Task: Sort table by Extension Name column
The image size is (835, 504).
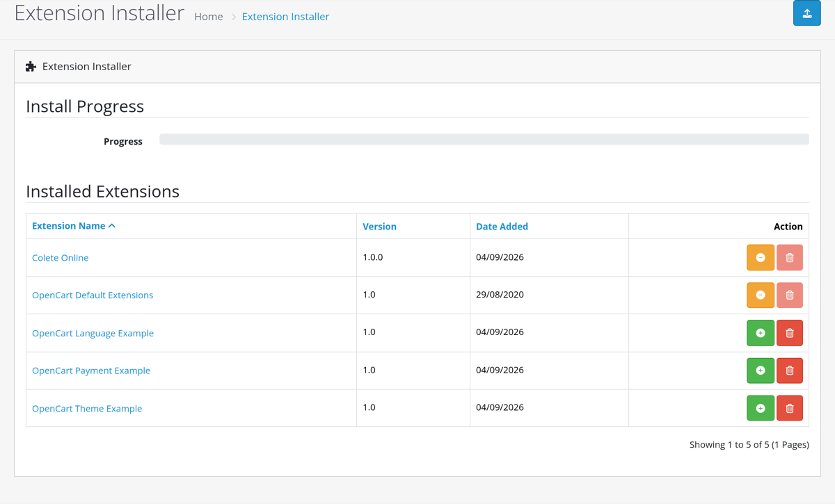Action: [x=74, y=226]
